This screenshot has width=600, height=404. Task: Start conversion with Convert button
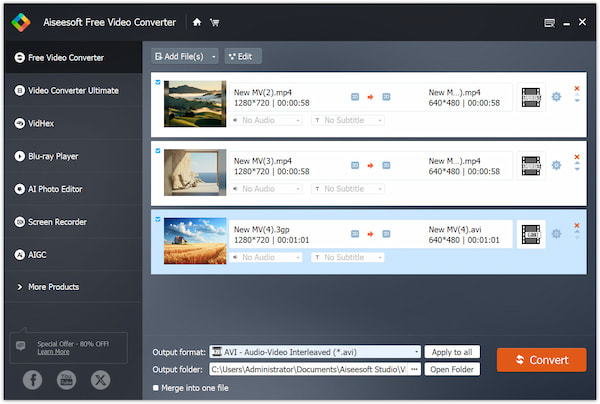point(541,360)
